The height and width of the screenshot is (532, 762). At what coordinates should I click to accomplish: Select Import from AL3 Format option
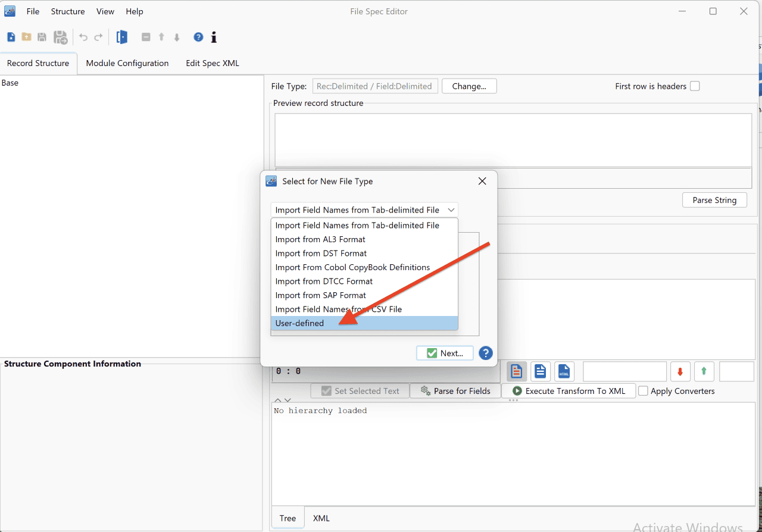[x=364, y=239]
